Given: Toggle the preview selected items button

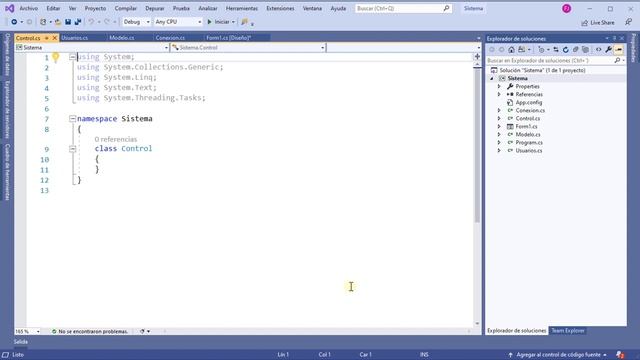Looking at the screenshot, I should (619, 50).
